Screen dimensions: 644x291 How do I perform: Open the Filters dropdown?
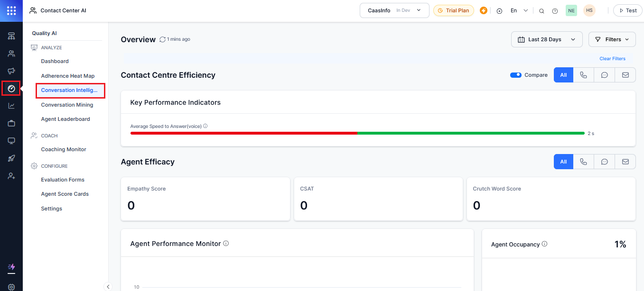point(612,39)
